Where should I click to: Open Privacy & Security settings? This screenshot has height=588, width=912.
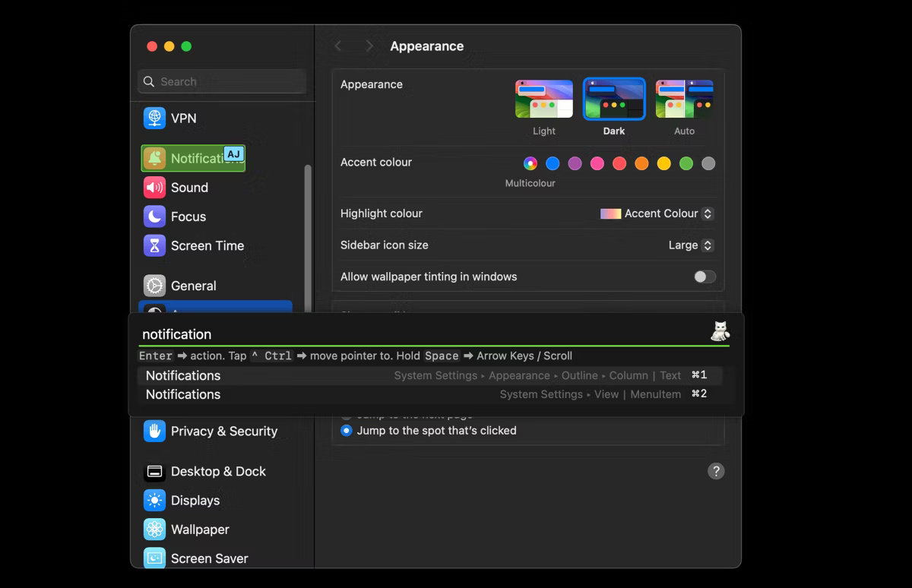click(223, 431)
